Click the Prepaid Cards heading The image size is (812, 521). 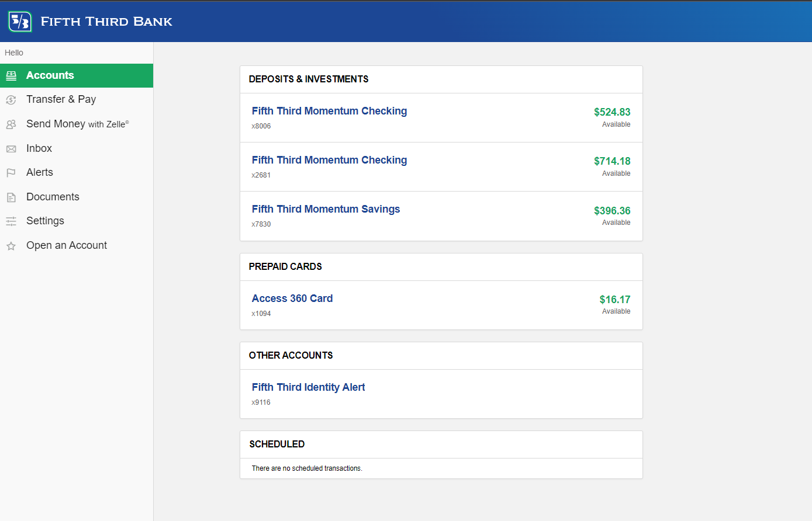pos(285,267)
